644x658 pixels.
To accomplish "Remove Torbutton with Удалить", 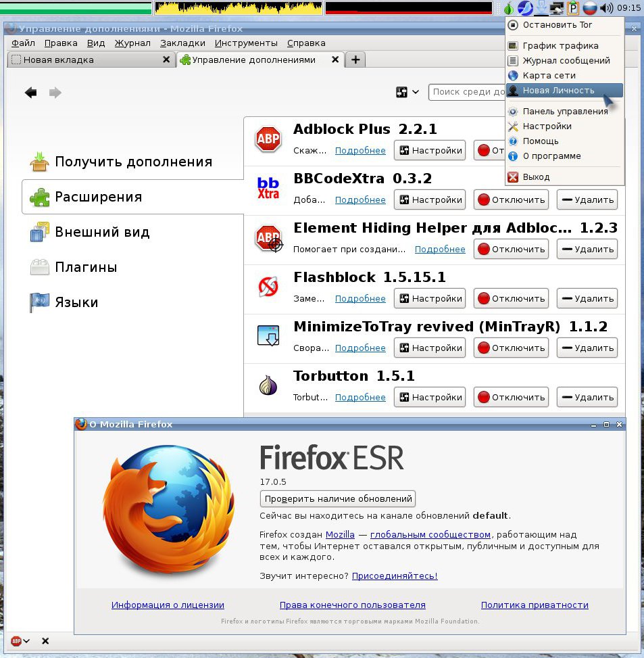I will 587,397.
